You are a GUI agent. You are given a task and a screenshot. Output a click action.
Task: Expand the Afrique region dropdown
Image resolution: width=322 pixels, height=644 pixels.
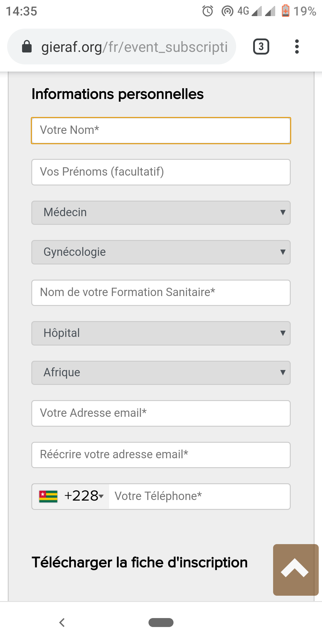point(161,373)
